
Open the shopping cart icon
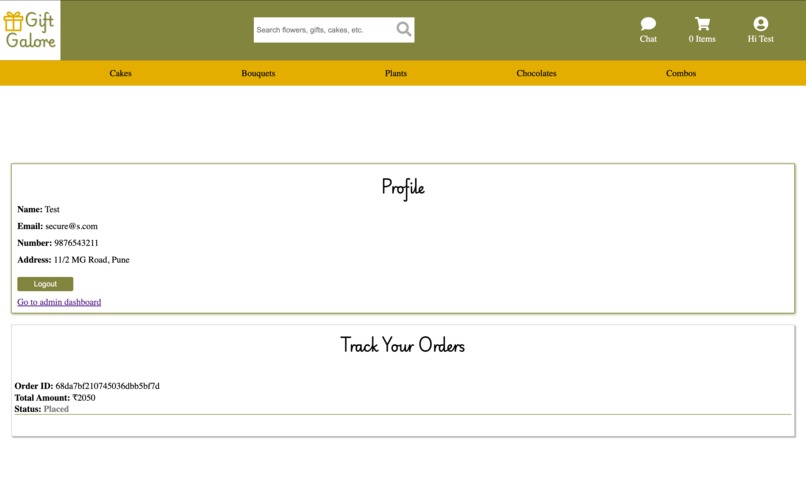click(702, 24)
